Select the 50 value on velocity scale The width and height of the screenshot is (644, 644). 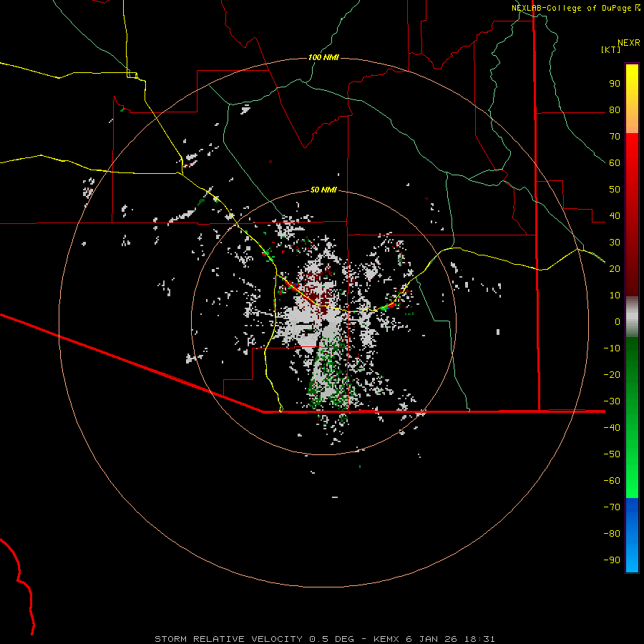point(615,190)
